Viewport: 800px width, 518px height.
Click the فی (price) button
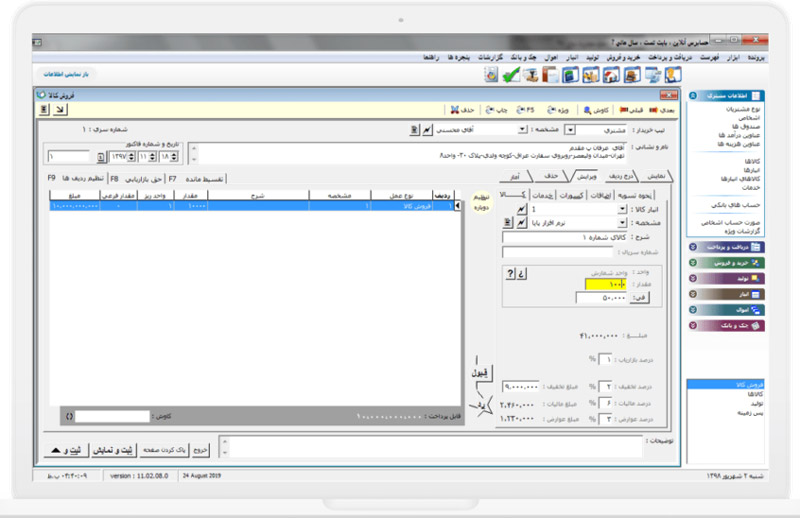point(639,298)
